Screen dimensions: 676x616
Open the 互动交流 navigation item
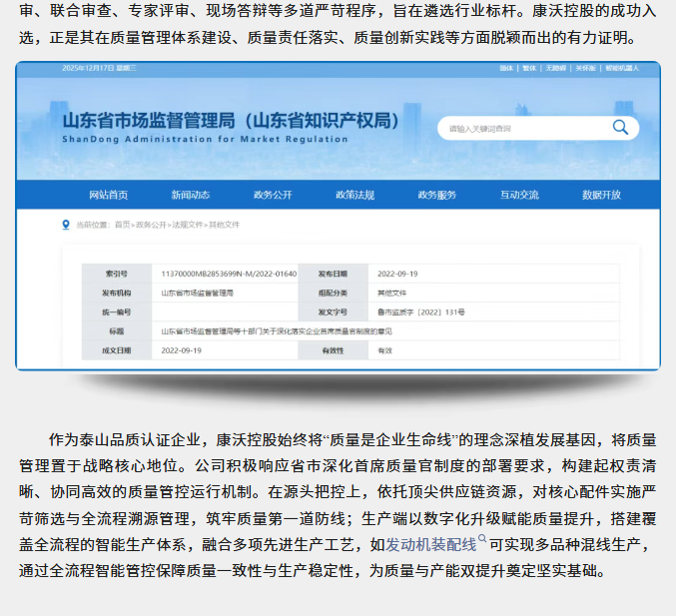[x=519, y=194]
